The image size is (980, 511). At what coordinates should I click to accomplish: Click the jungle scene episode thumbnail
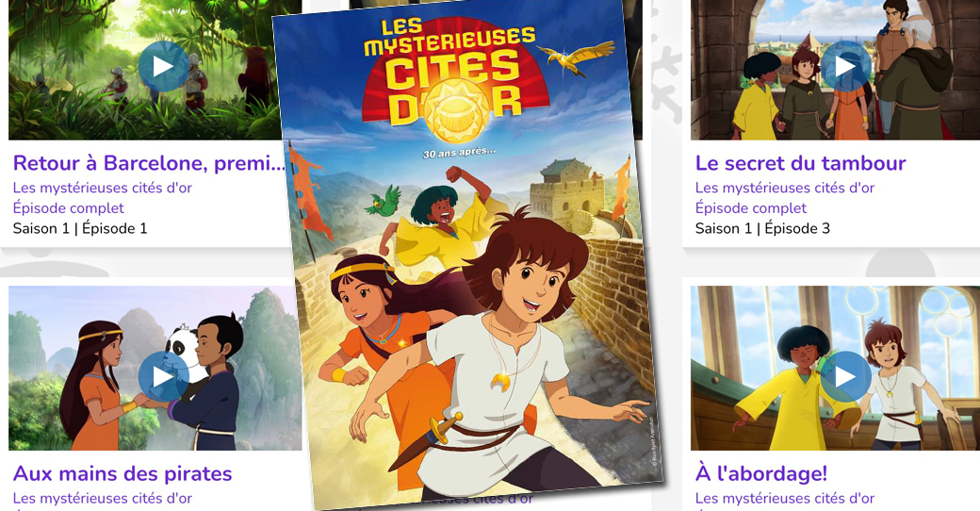144,70
